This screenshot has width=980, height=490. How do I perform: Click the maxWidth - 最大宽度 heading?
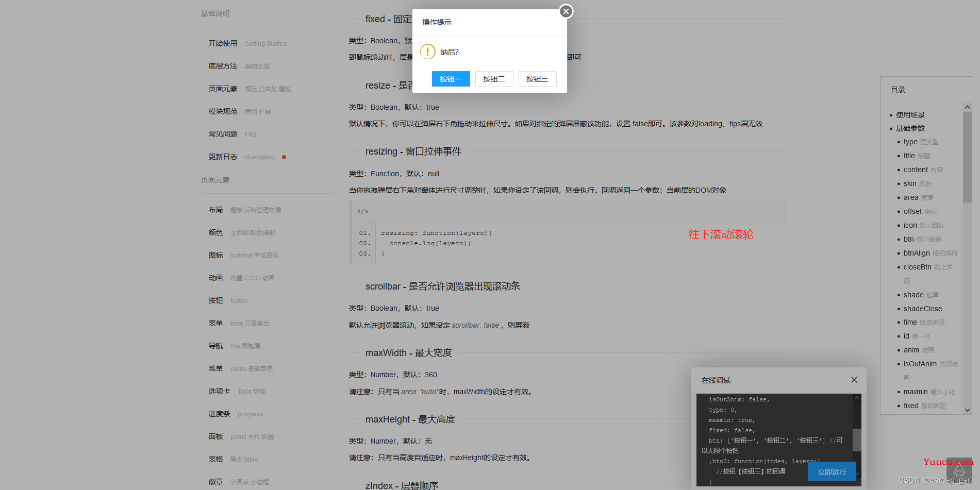point(408,352)
